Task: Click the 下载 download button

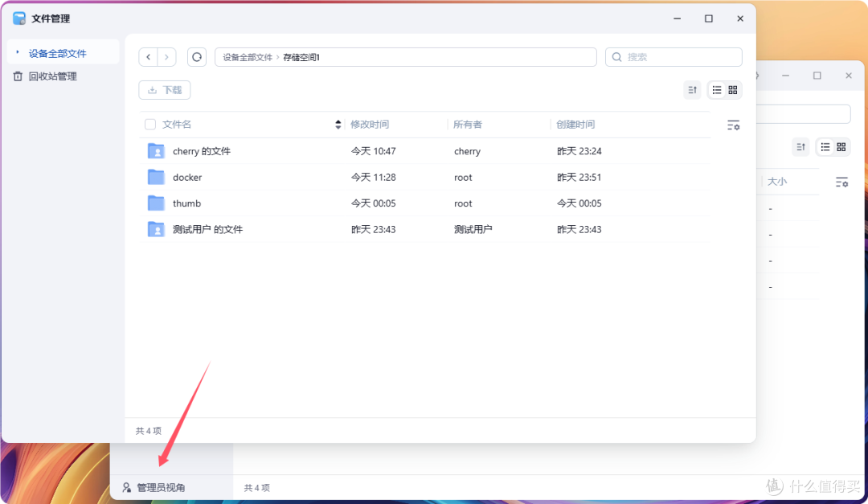Action: [164, 90]
